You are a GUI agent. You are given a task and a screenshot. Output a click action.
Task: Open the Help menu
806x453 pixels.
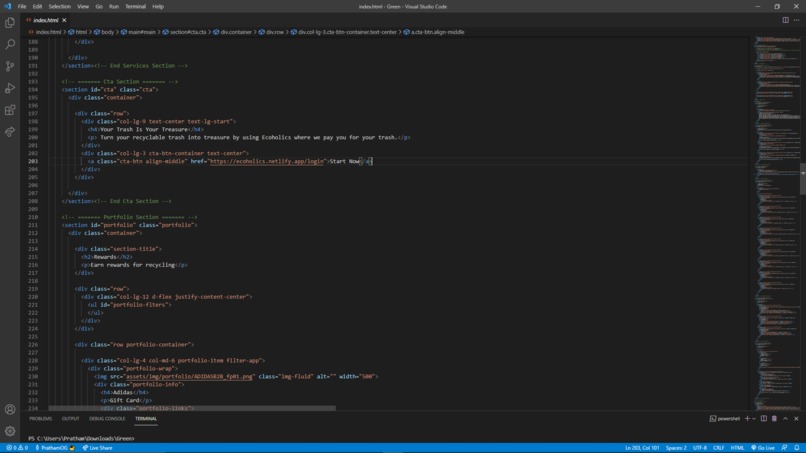(158, 7)
